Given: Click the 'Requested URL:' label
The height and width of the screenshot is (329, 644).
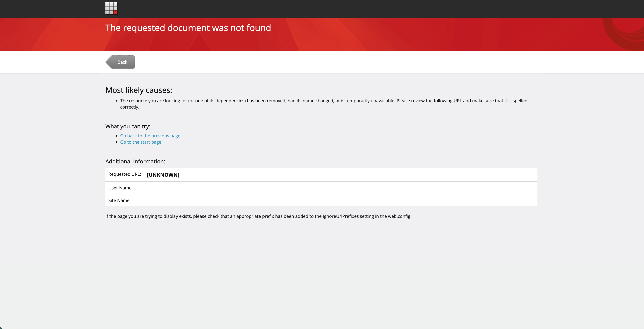Looking at the screenshot, I should [x=124, y=174].
